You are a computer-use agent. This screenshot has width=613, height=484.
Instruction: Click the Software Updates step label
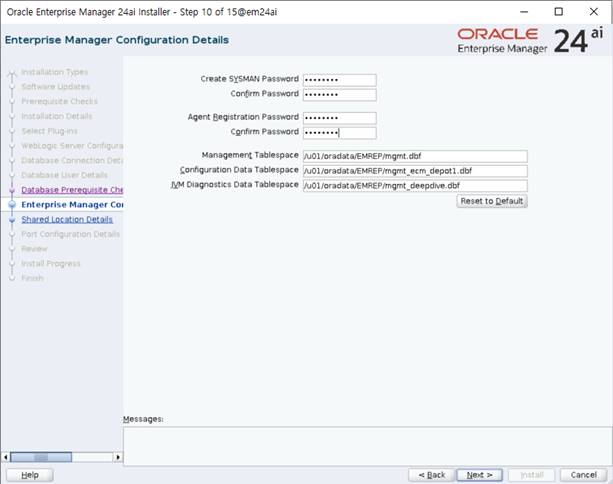pyautogui.click(x=56, y=86)
